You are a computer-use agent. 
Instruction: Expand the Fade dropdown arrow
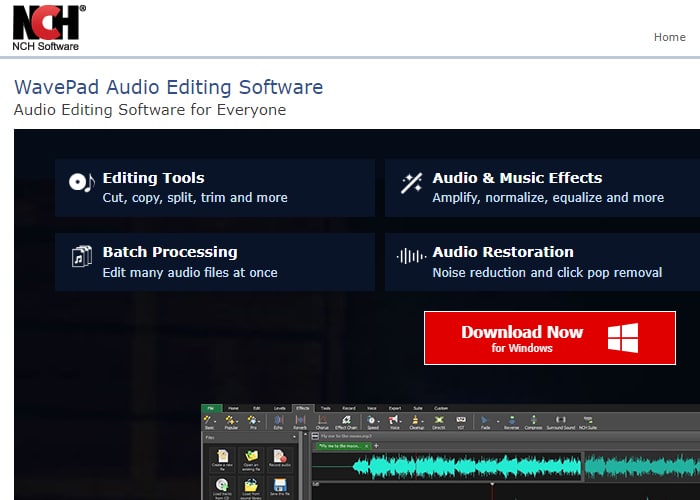coord(498,421)
